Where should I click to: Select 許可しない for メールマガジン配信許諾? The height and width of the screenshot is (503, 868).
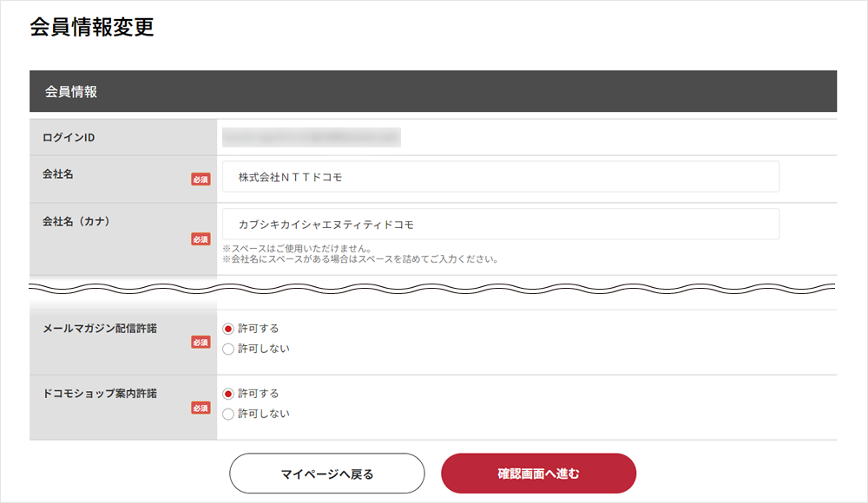(228, 349)
